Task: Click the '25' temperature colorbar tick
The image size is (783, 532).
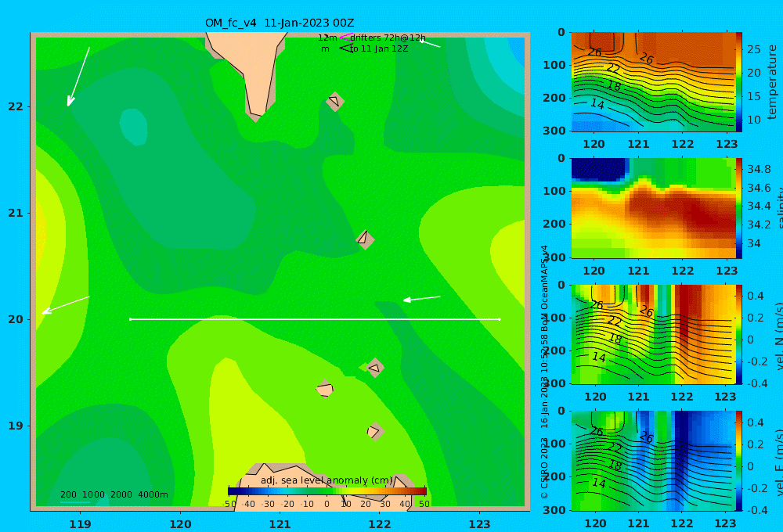Action: [x=753, y=49]
